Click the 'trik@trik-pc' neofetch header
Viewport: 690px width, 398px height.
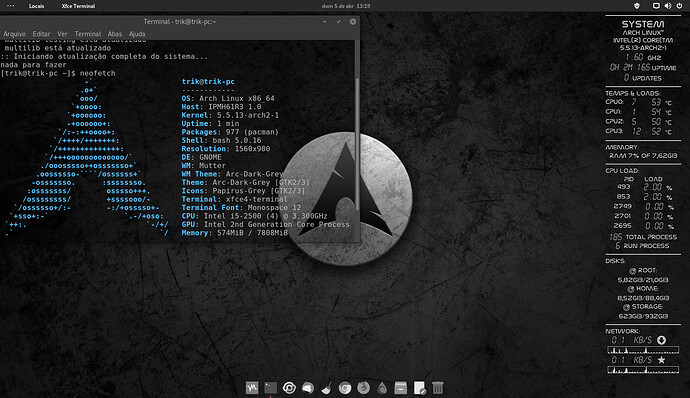[x=208, y=81]
